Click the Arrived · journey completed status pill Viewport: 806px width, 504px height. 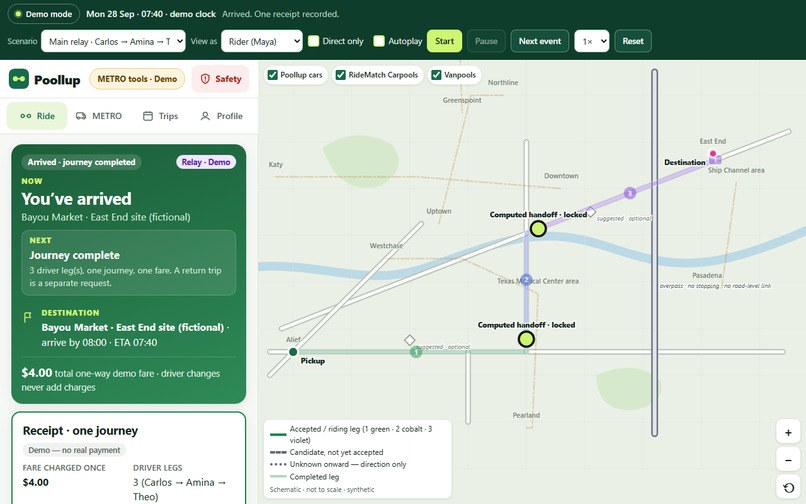[x=81, y=162]
